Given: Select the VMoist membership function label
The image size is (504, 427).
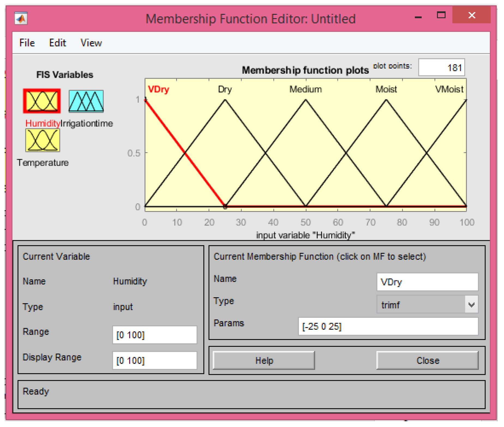Looking at the screenshot, I should [449, 89].
